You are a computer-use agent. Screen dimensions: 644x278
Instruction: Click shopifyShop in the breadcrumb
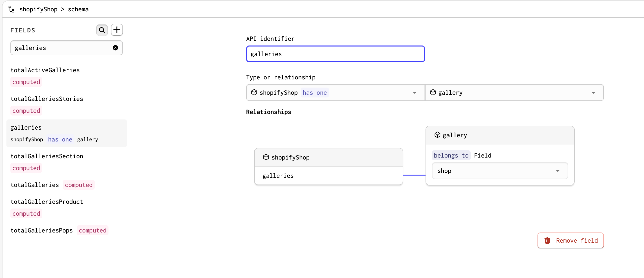pyautogui.click(x=38, y=9)
